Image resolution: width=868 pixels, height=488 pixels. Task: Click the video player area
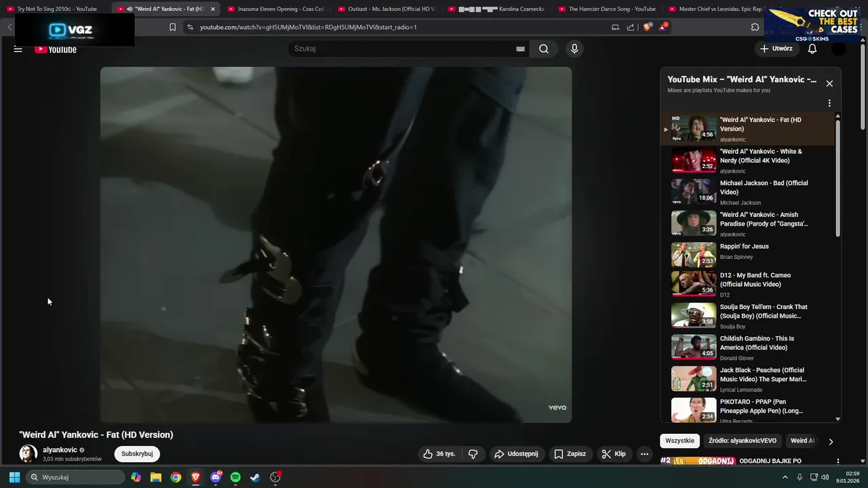tap(336, 245)
